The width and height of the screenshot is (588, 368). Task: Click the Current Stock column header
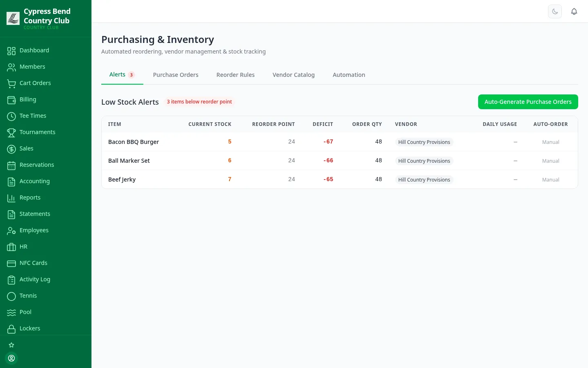point(210,124)
